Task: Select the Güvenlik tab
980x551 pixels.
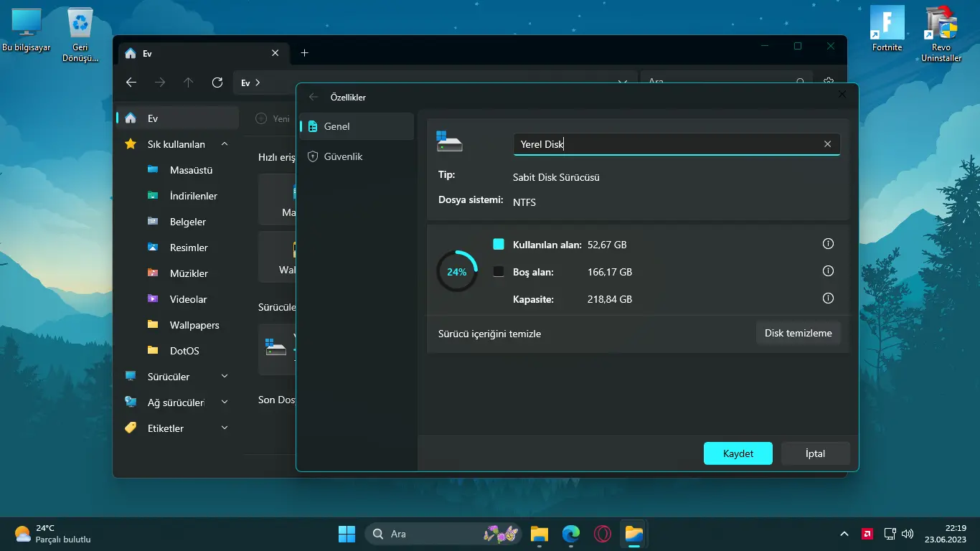Action: tap(357, 156)
